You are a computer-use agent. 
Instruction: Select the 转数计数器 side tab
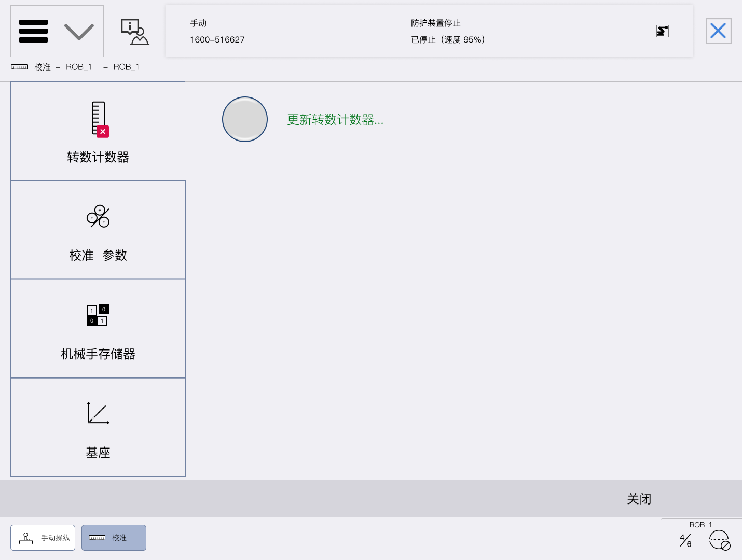point(98,132)
